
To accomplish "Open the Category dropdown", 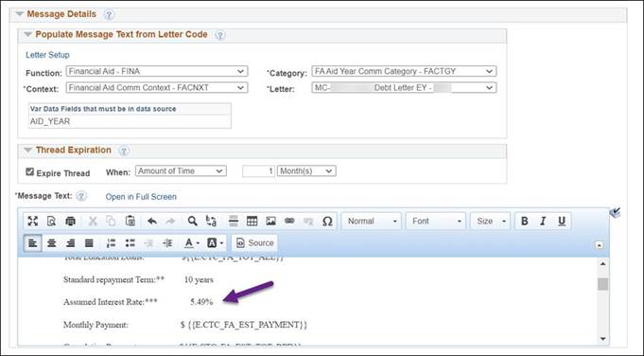I will [x=404, y=72].
